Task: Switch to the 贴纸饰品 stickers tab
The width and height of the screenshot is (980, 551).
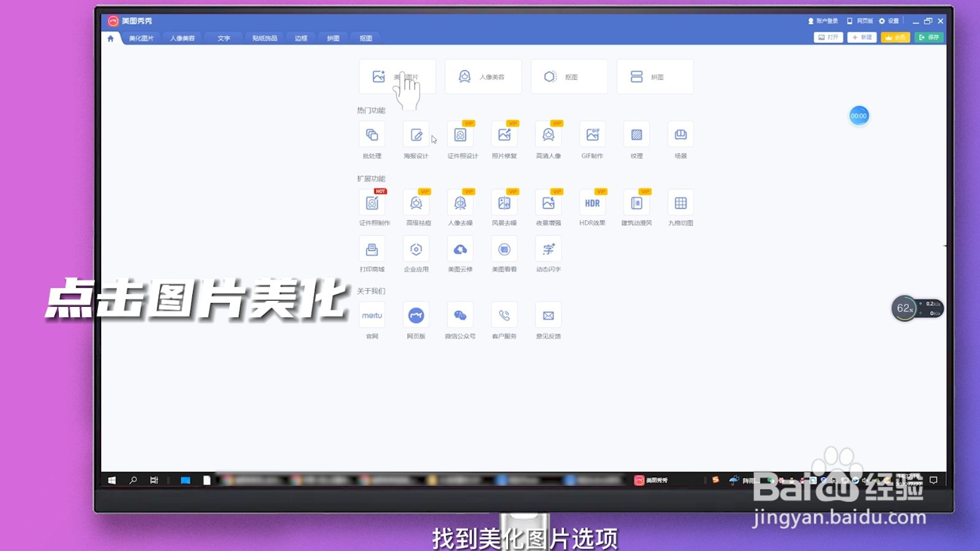Action: point(265,37)
